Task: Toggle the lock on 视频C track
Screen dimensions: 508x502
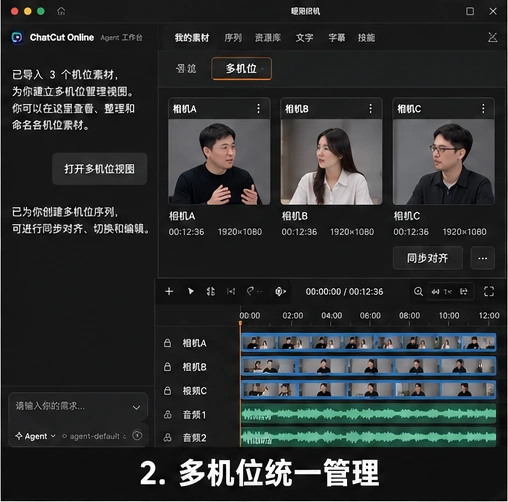Action: pyautogui.click(x=167, y=390)
